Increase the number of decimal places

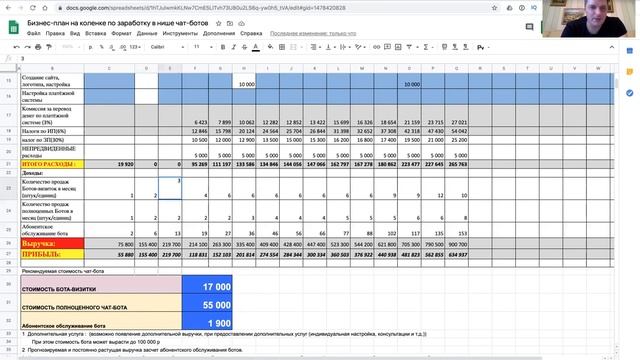(122, 47)
